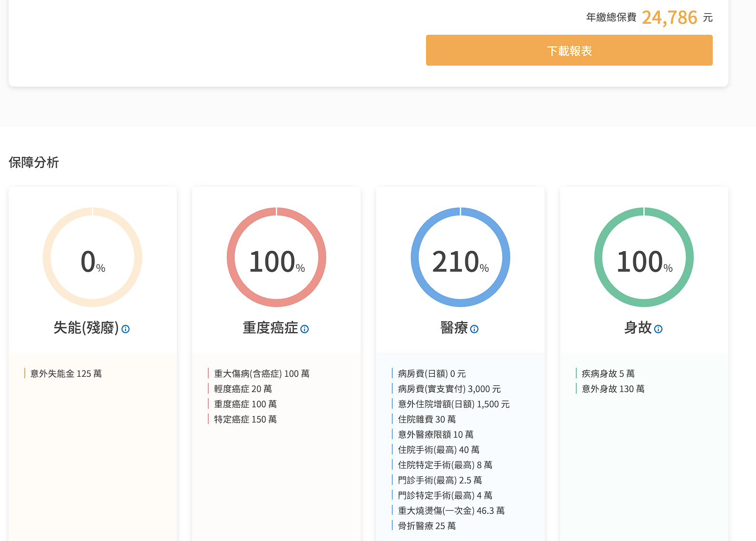Click the 意外失能金 125 萬 item
This screenshot has width=756, height=541.
pyautogui.click(x=66, y=374)
